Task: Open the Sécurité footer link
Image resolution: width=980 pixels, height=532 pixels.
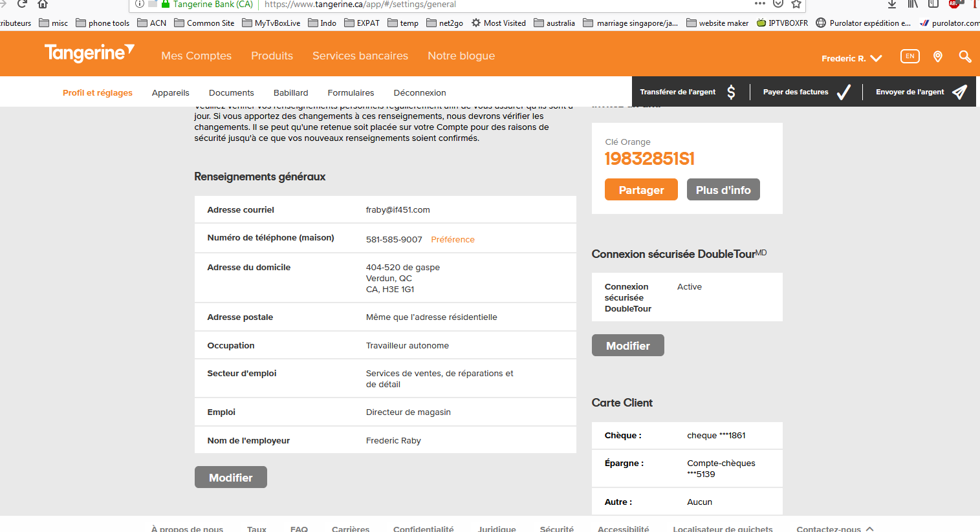Action: [557, 528]
